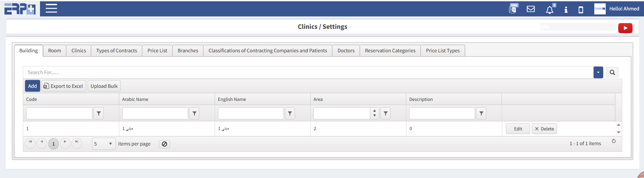This screenshot has height=178, width=644.
Task: Click the info icon in header
Action: pyautogui.click(x=566, y=10)
